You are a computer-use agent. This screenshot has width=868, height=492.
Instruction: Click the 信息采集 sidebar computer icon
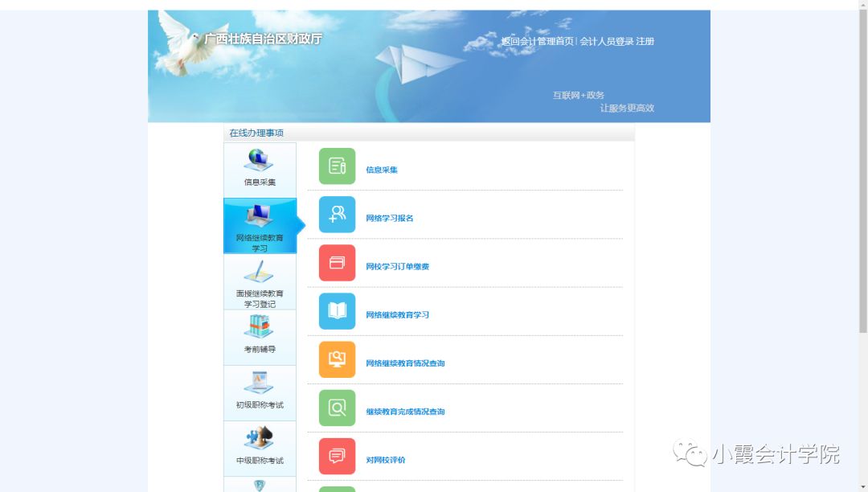coord(259,161)
